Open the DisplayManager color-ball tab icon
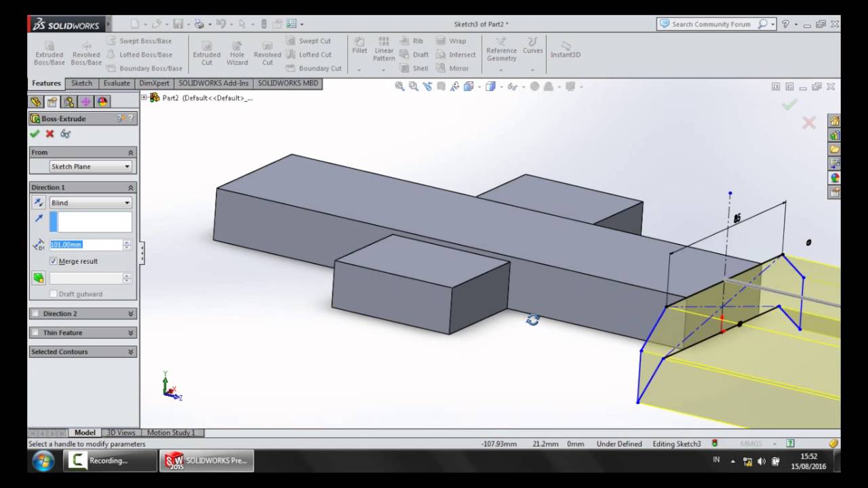Viewport: 868px width, 488px height. pos(102,102)
